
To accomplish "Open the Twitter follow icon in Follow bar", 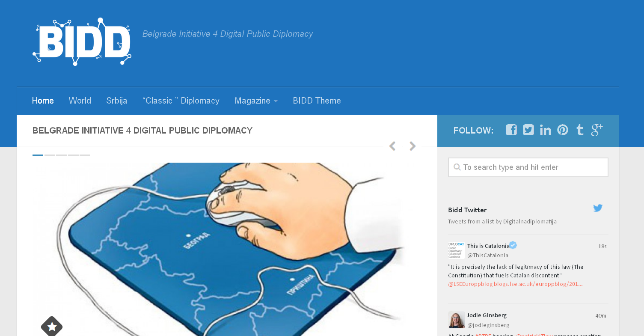I will (528, 130).
